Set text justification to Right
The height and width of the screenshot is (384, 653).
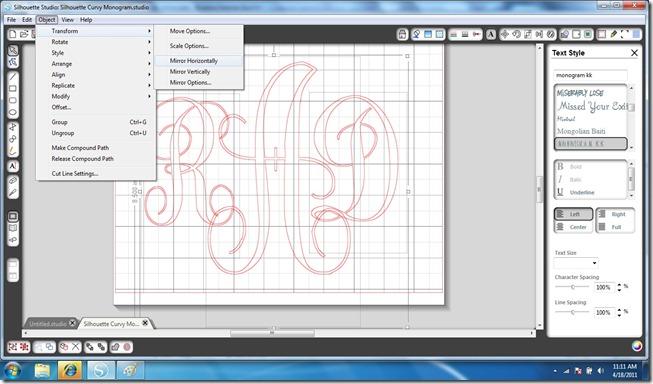tap(615, 214)
